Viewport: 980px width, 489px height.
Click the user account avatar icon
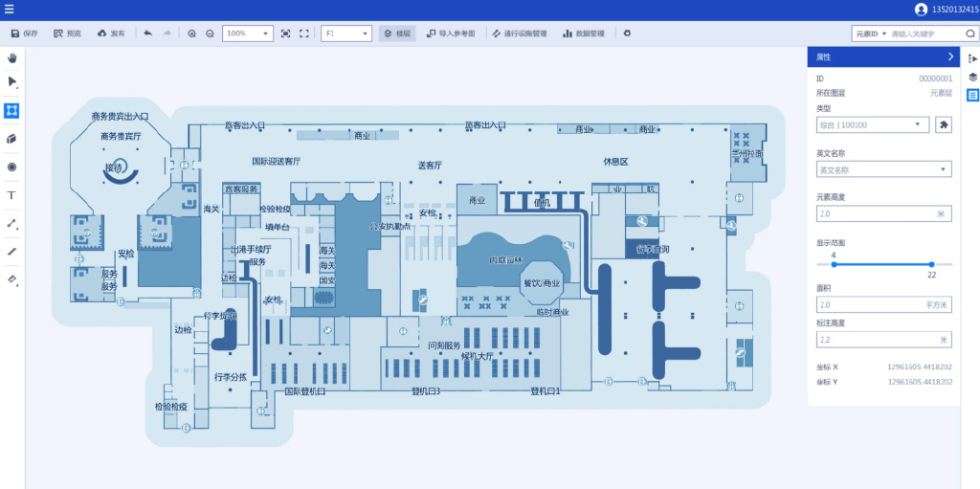[921, 10]
